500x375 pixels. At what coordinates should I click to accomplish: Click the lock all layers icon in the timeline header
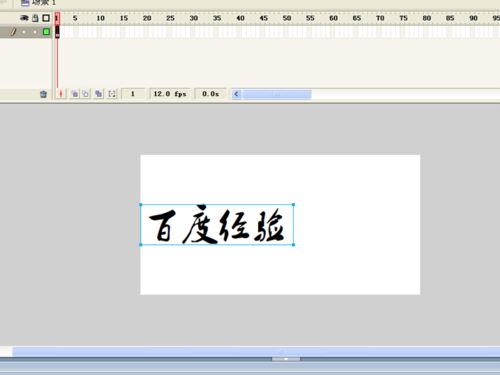[35, 18]
